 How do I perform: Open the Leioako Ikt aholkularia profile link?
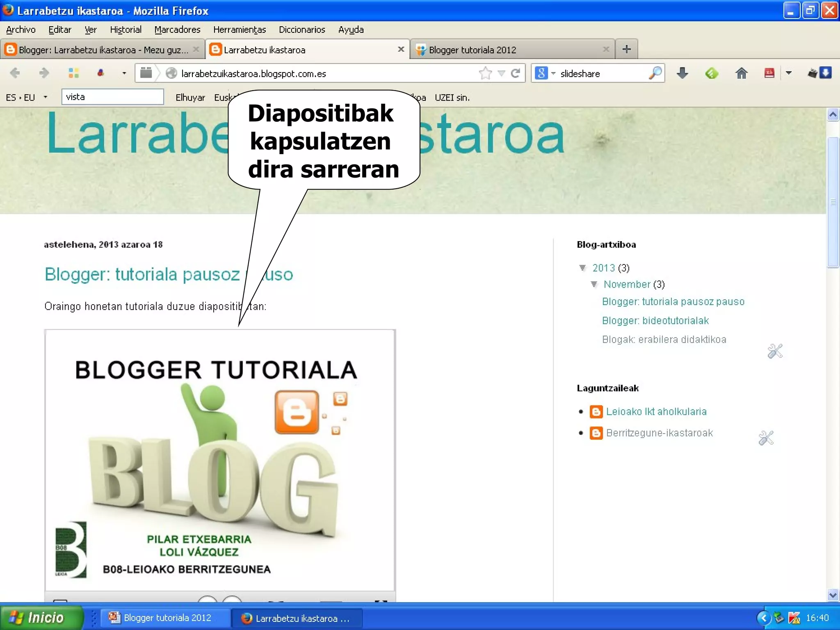click(x=656, y=411)
